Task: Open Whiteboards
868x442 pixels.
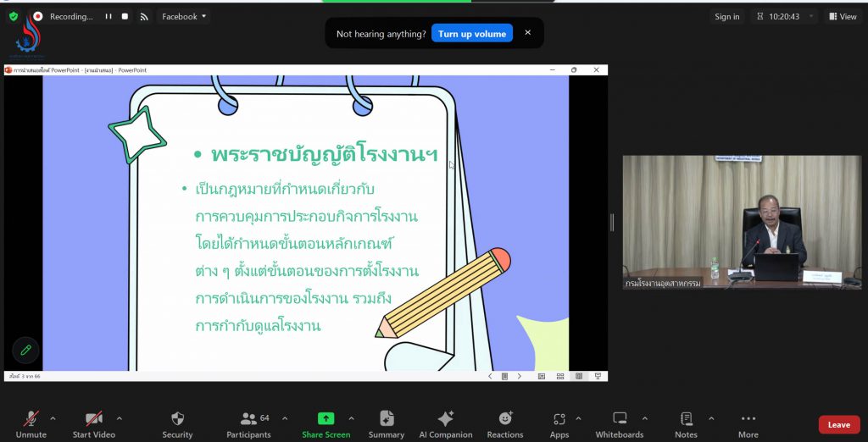Action: pos(620,425)
